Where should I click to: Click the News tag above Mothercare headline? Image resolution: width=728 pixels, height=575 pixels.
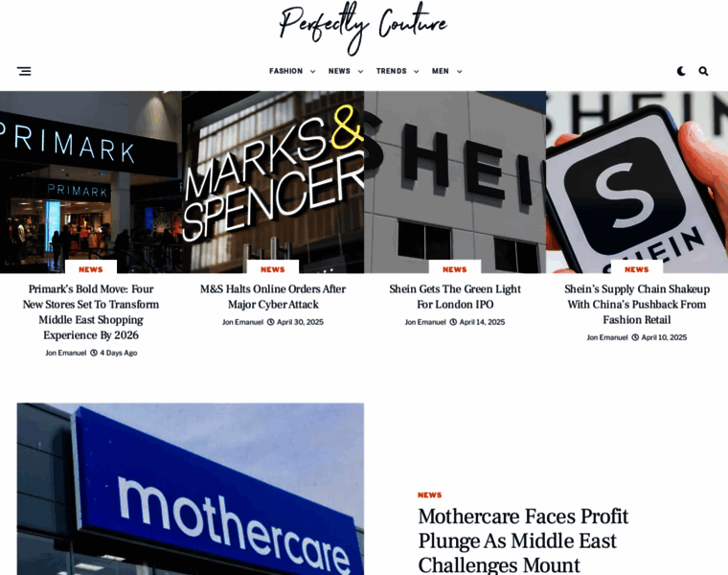point(429,495)
